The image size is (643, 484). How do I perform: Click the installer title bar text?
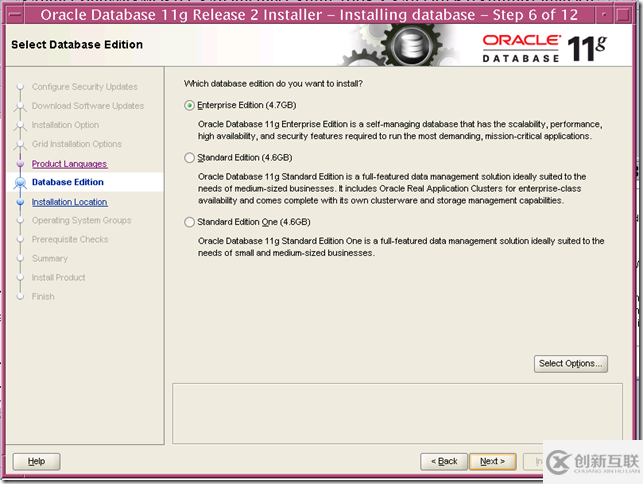pyautogui.click(x=309, y=15)
